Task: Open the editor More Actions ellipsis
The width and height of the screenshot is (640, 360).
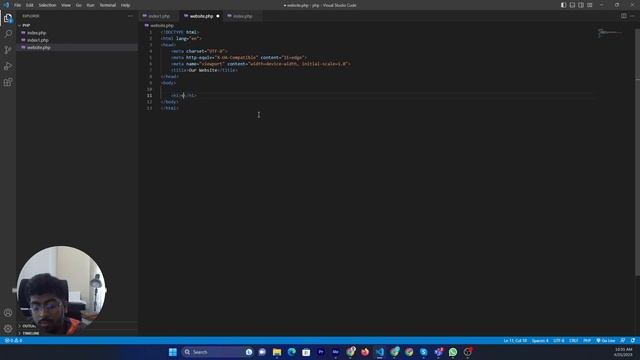Action: tap(632, 16)
